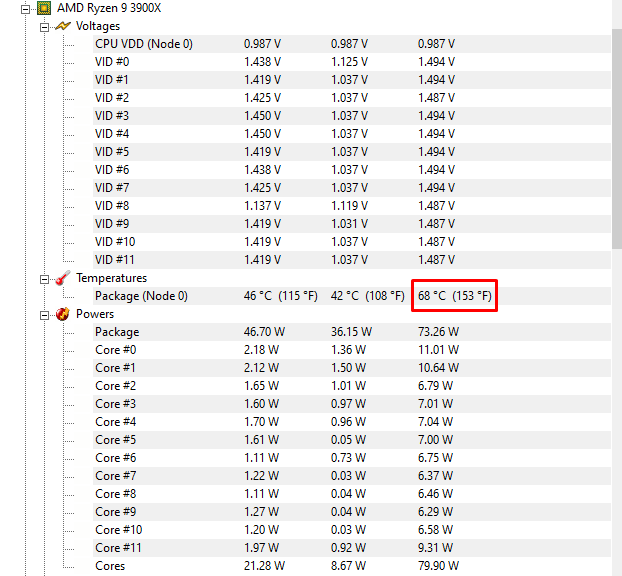
Task: Select the Core #10 power row
Action: pyautogui.click(x=352, y=530)
